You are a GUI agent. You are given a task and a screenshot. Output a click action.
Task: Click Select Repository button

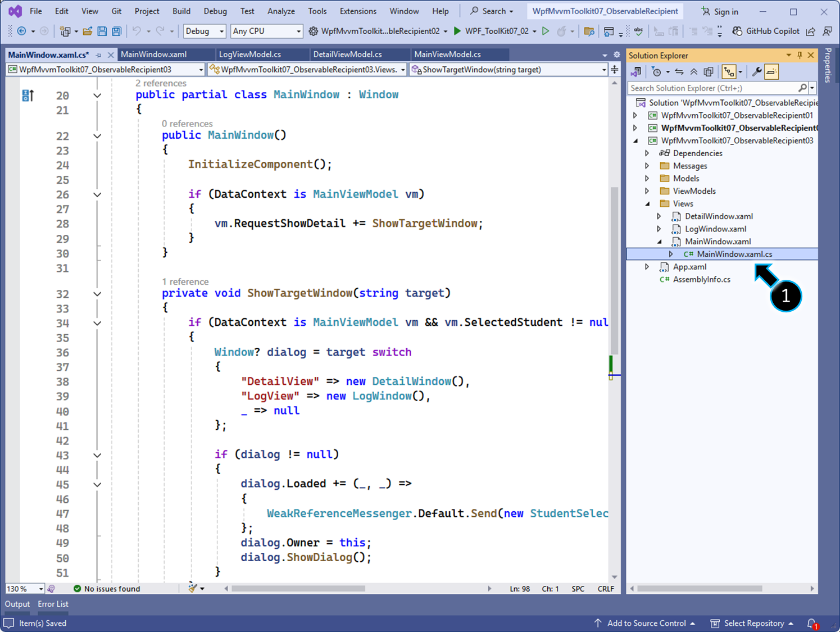(x=752, y=623)
